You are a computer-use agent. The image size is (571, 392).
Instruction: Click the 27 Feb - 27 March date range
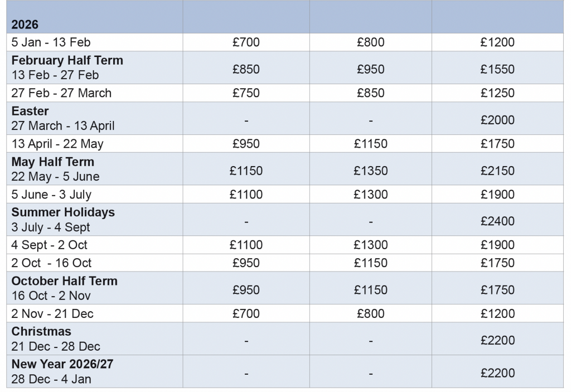click(x=61, y=93)
